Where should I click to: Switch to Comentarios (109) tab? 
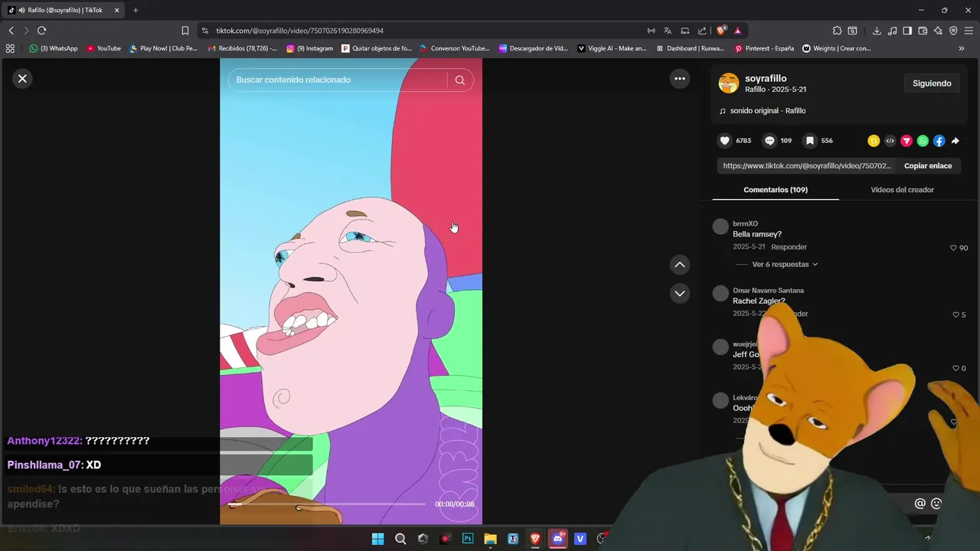click(776, 190)
